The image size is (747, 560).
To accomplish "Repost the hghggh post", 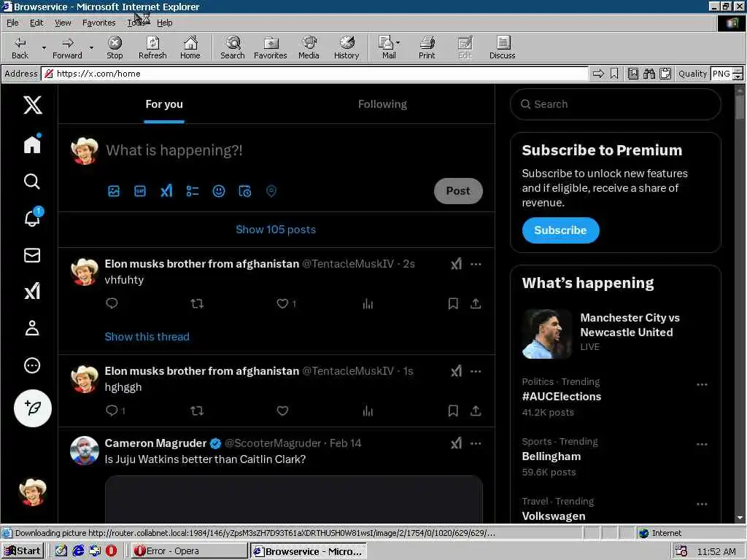I will point(197,411).
